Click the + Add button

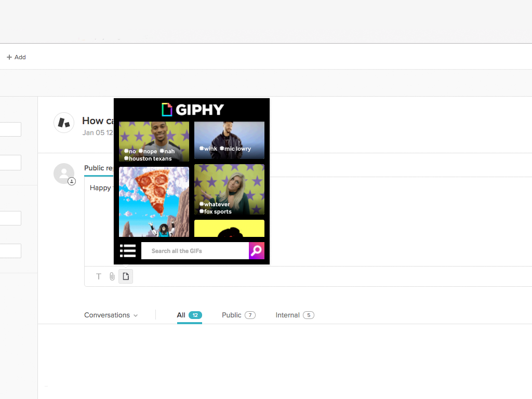click(x=16, y=57)
